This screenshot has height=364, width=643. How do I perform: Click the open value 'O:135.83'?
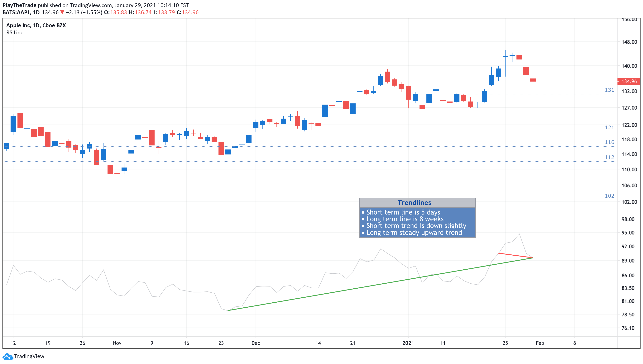(x=115, y=12)
